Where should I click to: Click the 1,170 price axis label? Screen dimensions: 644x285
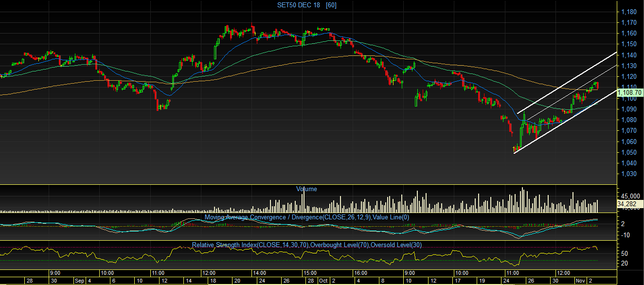coord(629,23)
